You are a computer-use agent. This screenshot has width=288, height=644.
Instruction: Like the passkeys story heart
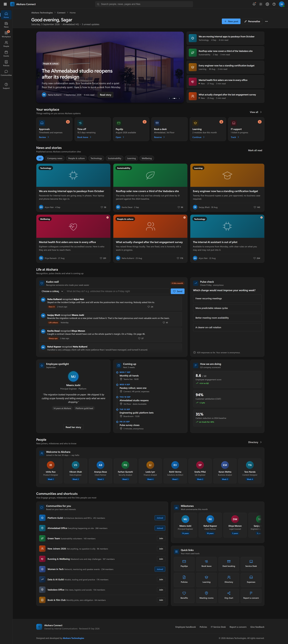pyautogui.click(x=103, y=207)
